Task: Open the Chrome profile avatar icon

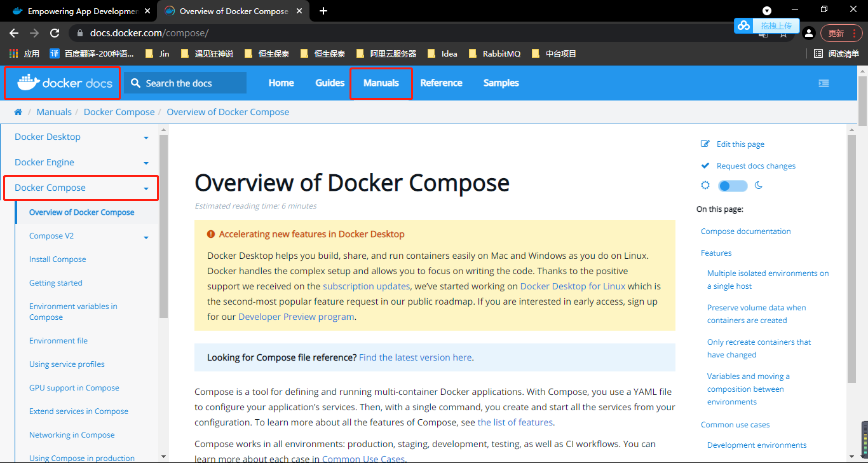Action: coord(809,33)
